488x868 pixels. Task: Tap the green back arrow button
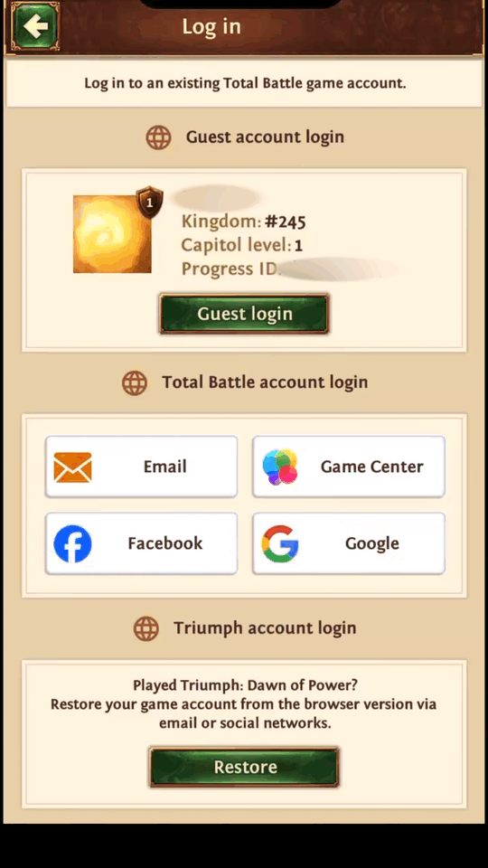click(x=35, y=26)
